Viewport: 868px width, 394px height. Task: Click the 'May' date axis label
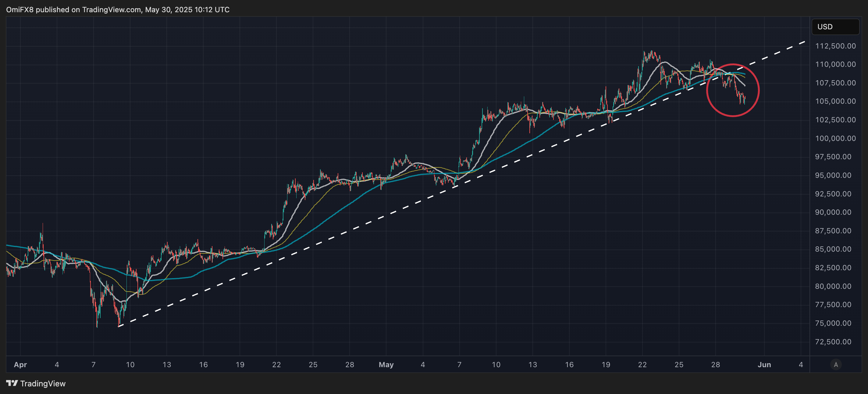tap(386, 364)
